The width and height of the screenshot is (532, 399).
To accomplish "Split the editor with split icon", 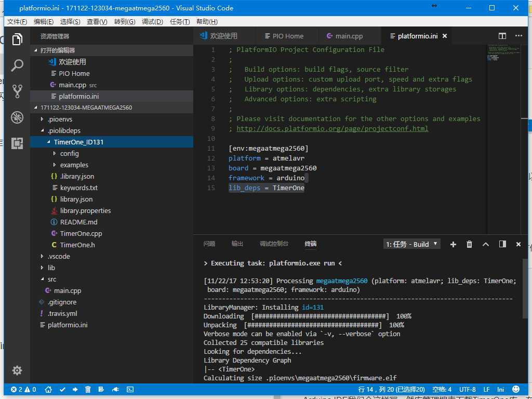I will coord(502,36).
